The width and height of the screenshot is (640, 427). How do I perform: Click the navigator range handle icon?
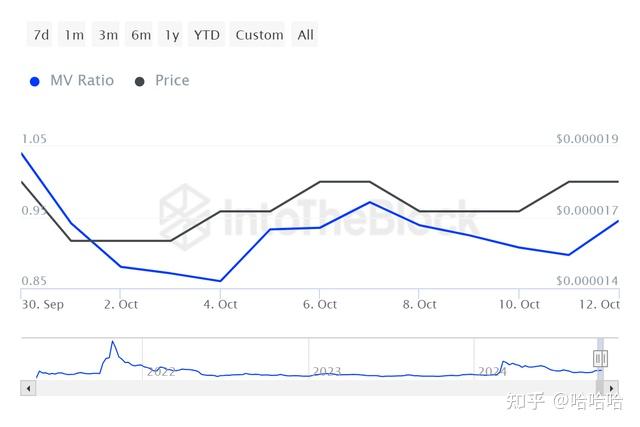pyautogui.click(x=600, y=358)
